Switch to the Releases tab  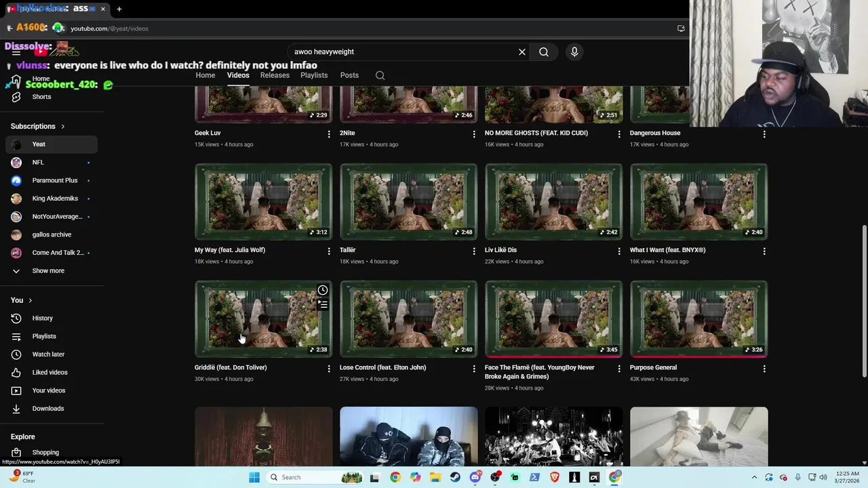[x=275, y=75]
